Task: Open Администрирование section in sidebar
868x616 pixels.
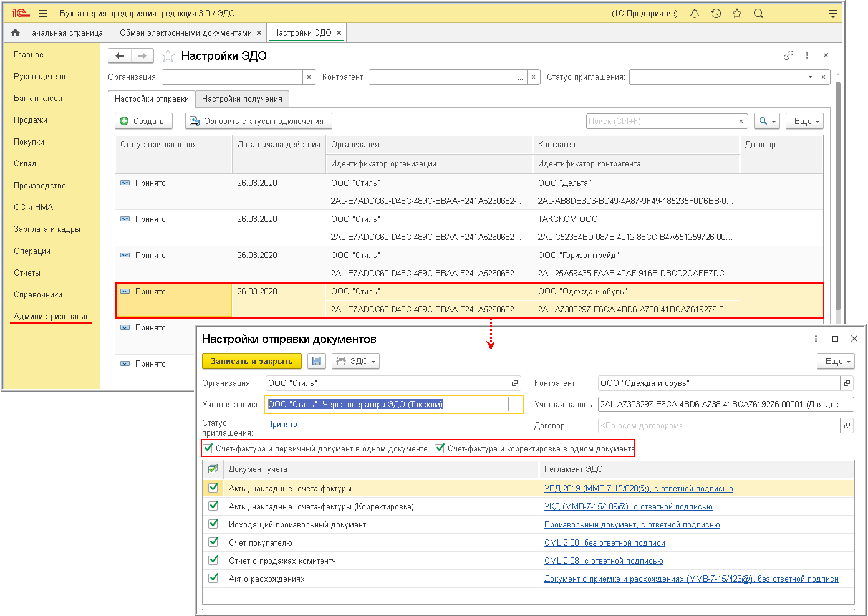Action: click(52, 316)
